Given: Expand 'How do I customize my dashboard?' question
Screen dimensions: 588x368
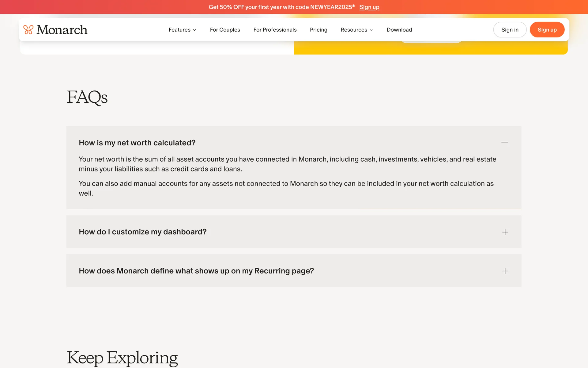Looking at the screenshot, I should click(142, 232).
